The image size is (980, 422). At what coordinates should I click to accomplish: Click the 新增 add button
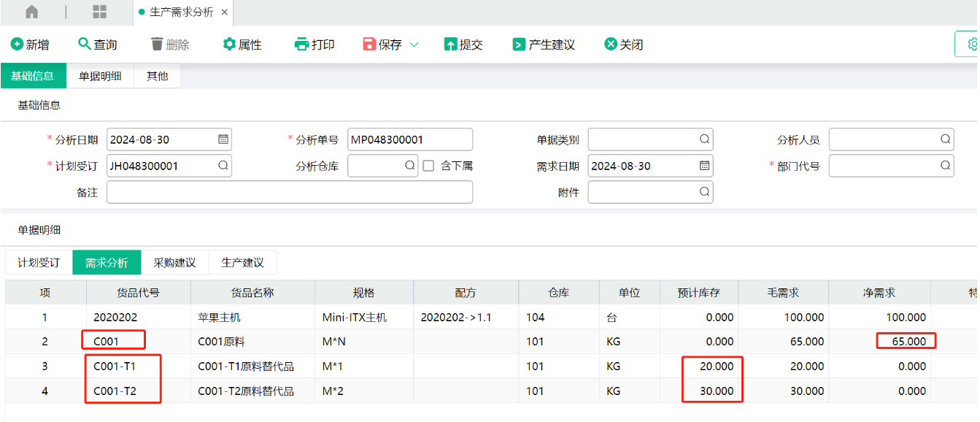30,45
